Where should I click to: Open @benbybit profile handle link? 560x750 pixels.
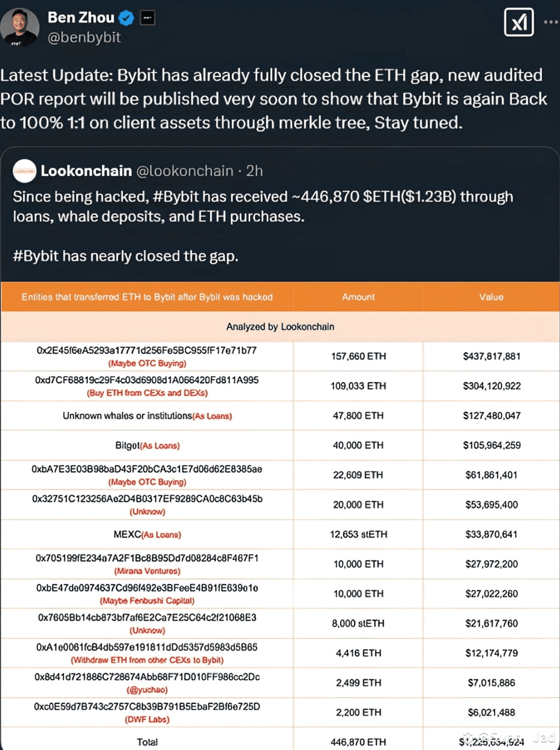pyautogui.click(x=85, y=37)
